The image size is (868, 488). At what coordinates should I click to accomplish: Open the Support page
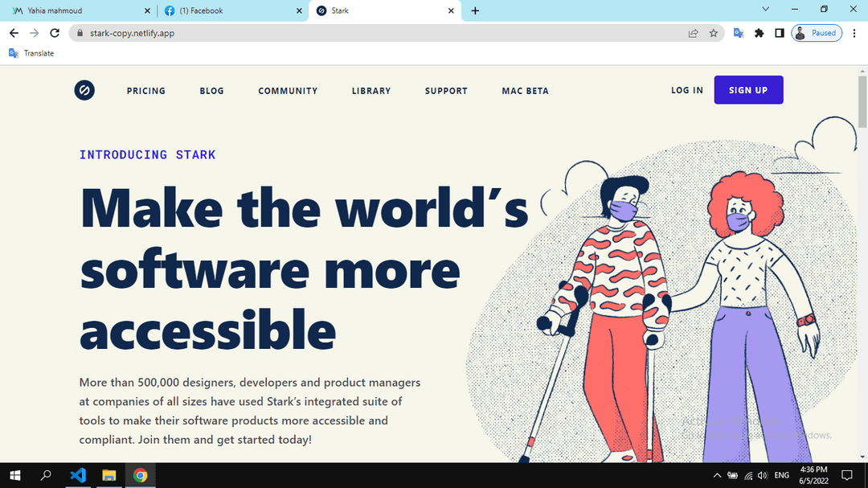(x=446, y=91)
